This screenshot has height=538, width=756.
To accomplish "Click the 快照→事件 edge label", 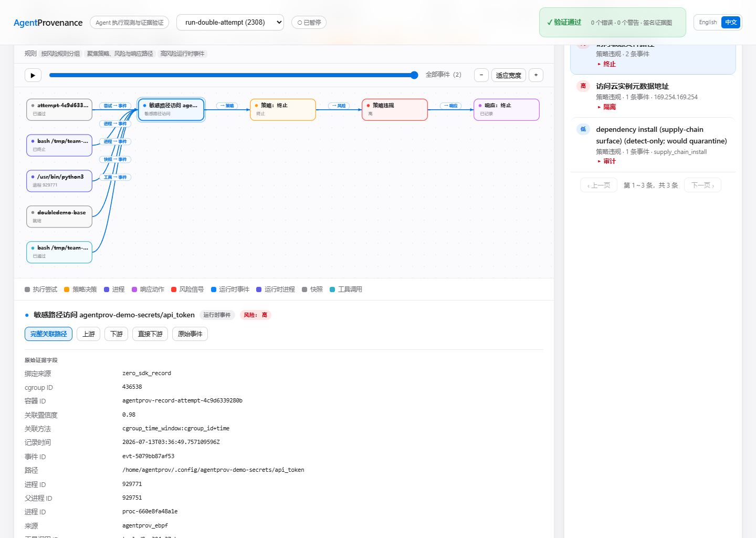I will pos(115,159).
